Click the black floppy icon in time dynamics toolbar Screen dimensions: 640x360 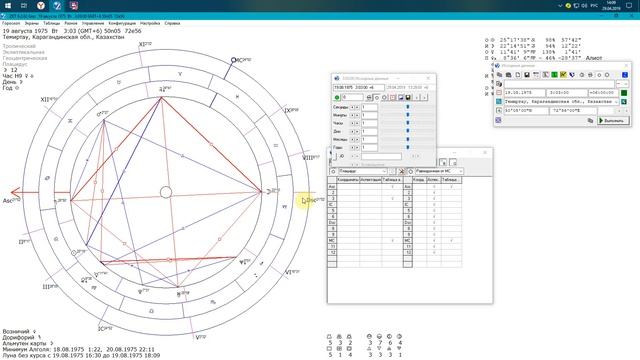(408, 98)
